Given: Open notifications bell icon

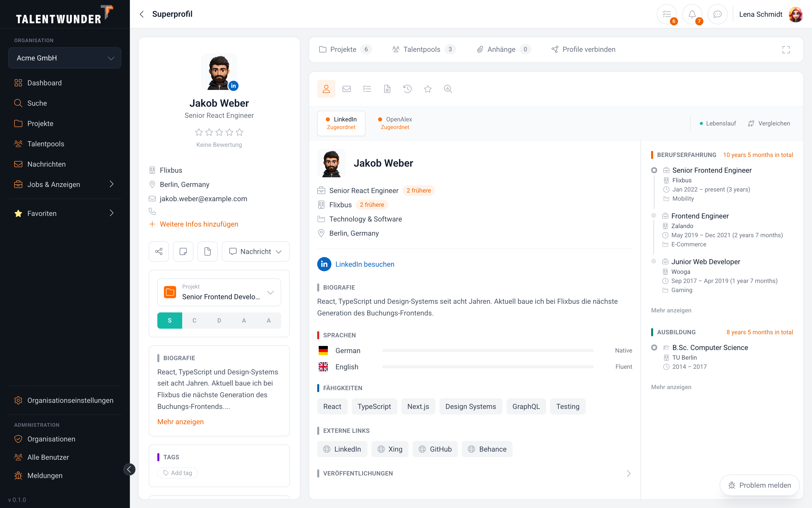Looking at the screenshot, I should click(x=692, y=14).
